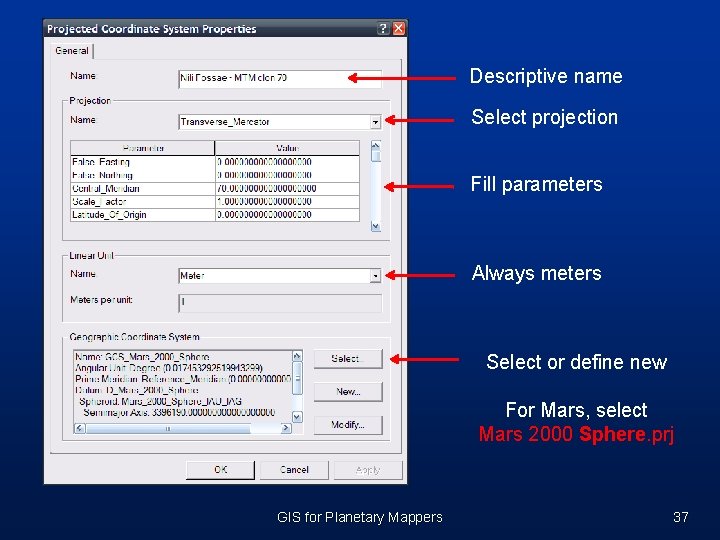Screen dimensions: 720x540
Task: Click the Prime Meridian Reference_Meridian line
Action: [x=183, y=379]
